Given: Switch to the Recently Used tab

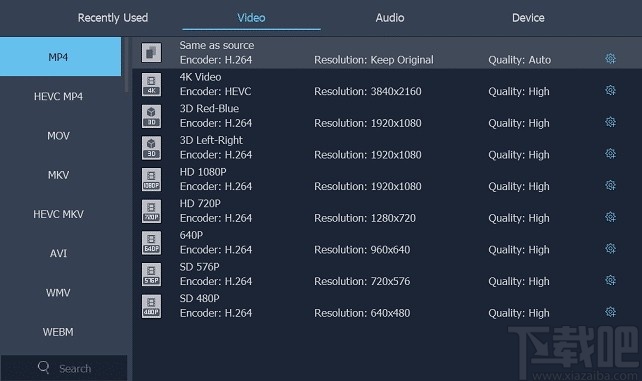Looking at the screenshot, I should [113, 18].
